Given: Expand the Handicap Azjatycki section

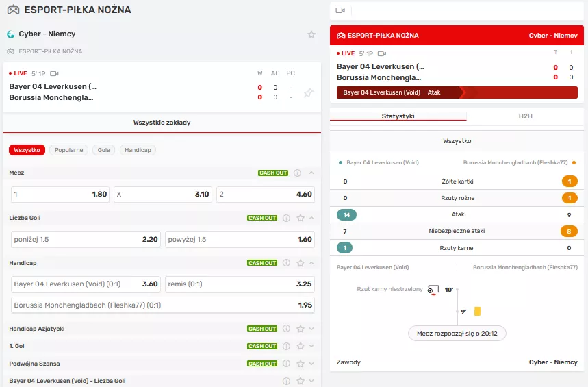Looking at the screenshot, I should pos(311,329).
